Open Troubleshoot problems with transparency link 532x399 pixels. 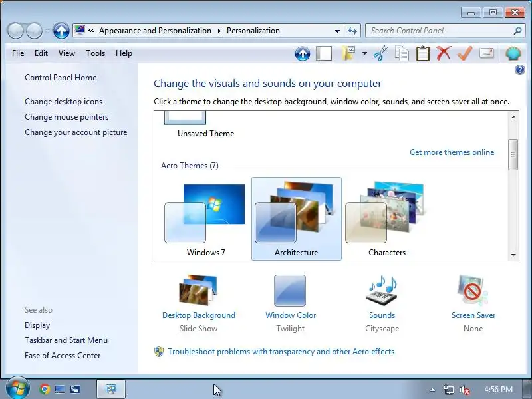[281, 352]
